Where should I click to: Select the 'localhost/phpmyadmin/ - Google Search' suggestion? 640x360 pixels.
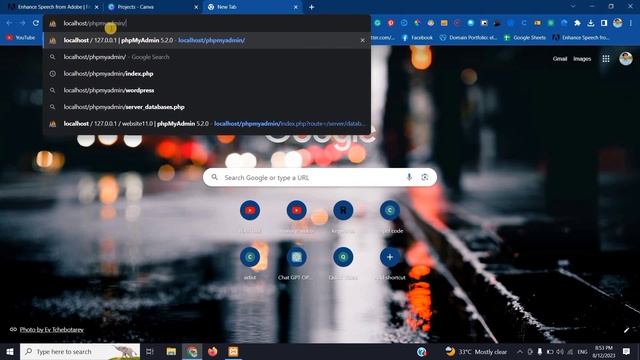pos(207,57)
